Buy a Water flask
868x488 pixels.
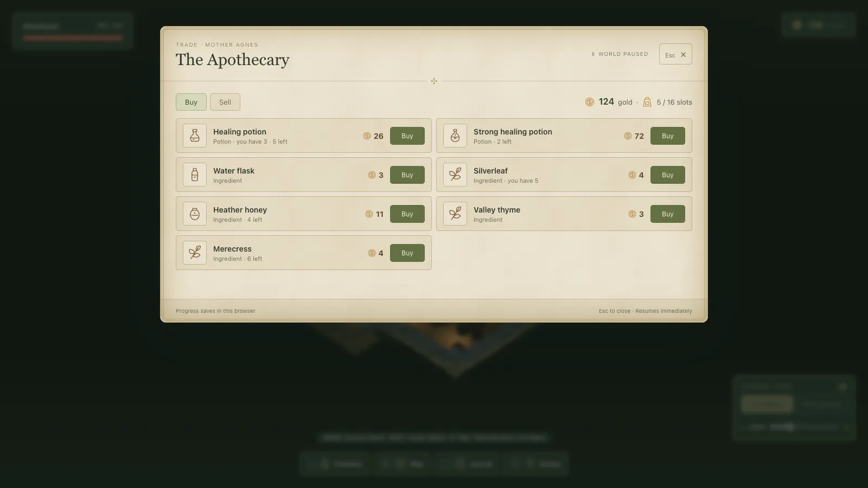point(407,175)
